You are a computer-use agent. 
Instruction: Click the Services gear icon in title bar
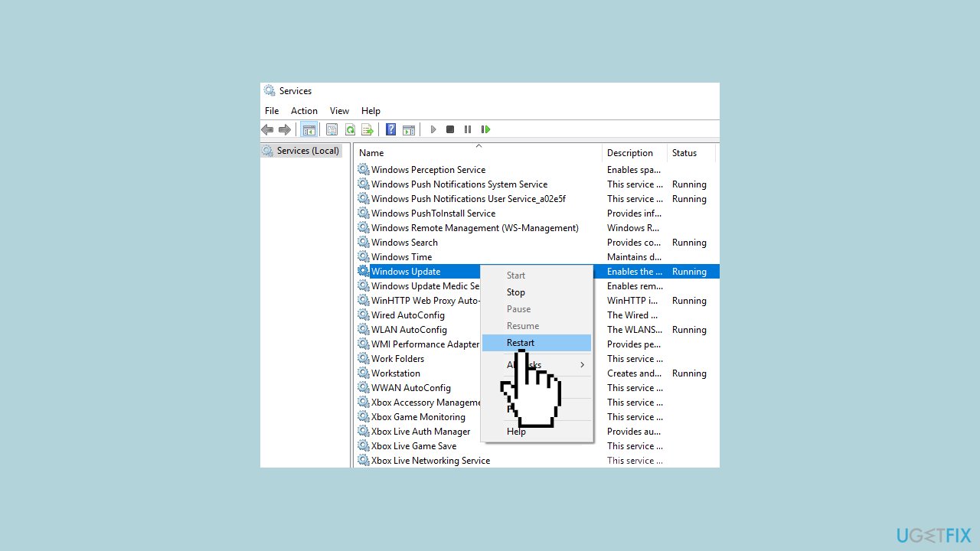point(269,91)
